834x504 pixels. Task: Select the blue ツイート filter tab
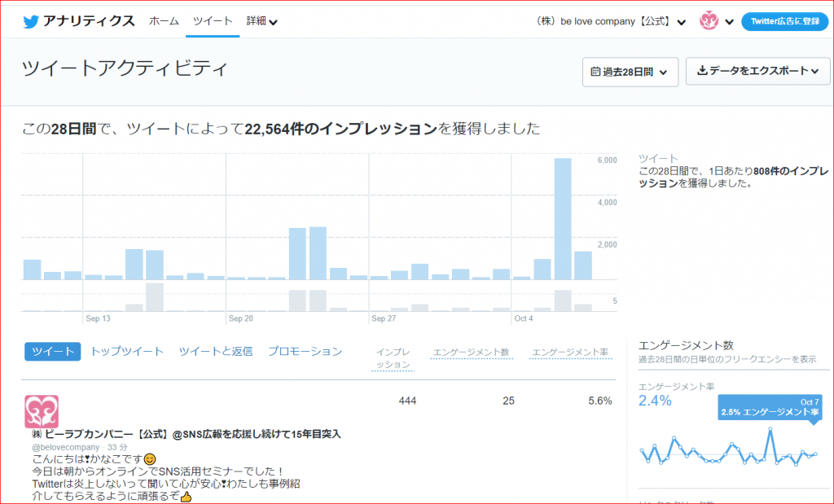(53, 352)
